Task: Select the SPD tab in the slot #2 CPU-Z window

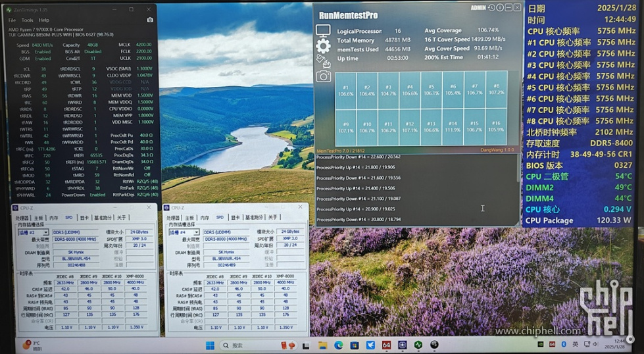Action: coord(68,217)
